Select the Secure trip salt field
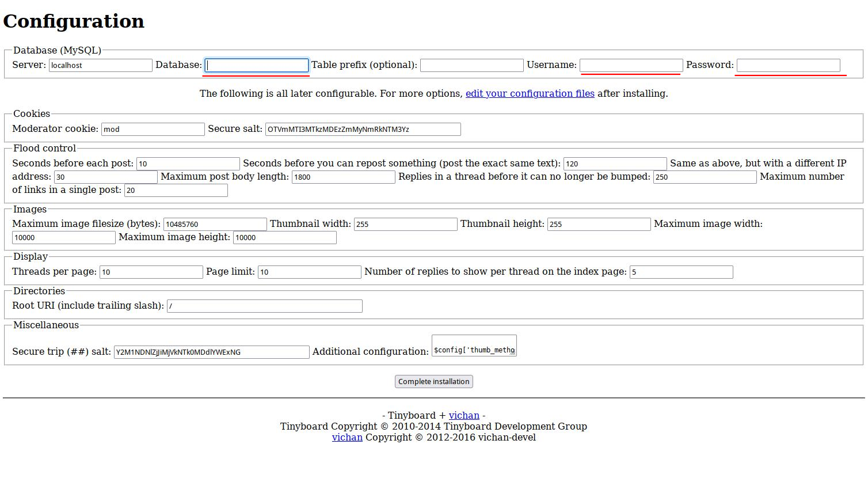Screen dimensions: 868x482 212,352
